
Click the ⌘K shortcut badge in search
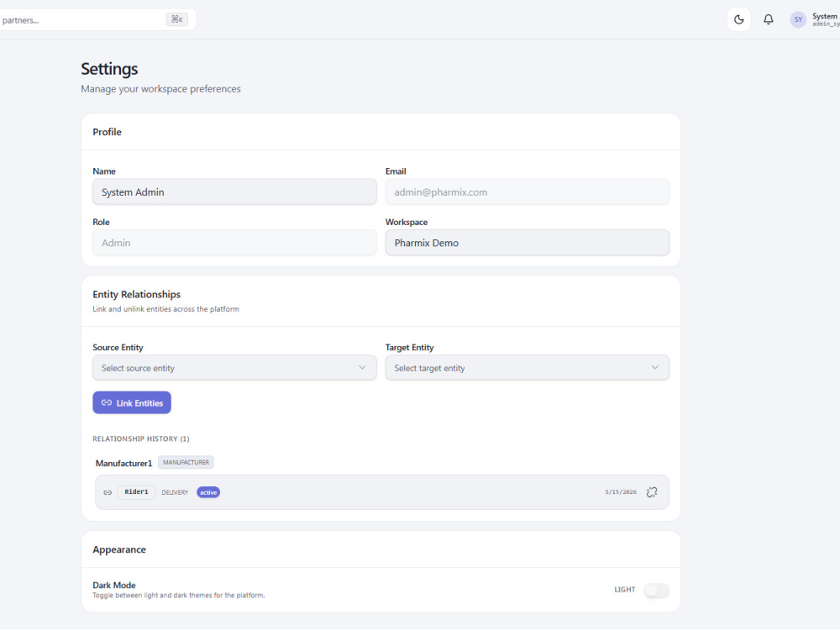click(x=176, y=20)
